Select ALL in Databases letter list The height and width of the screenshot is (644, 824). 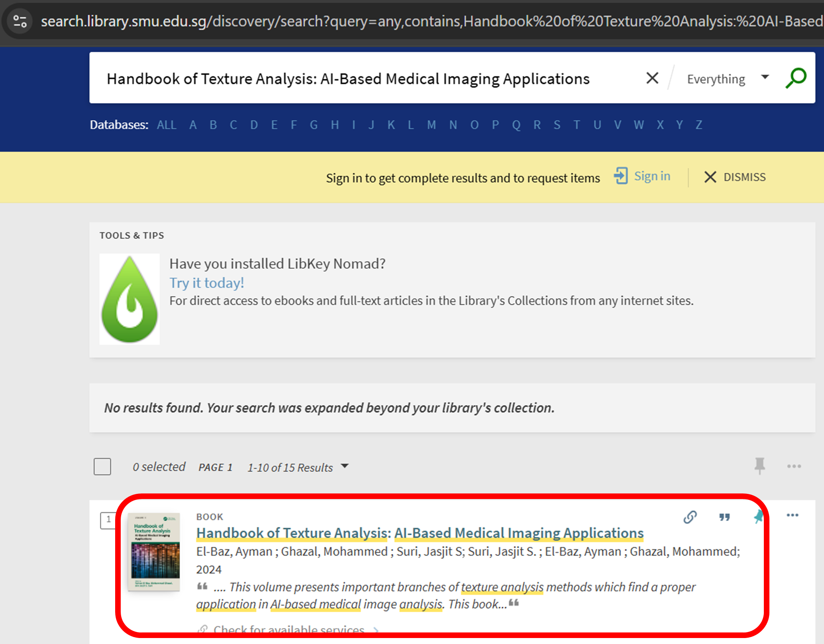pyautogui.click(x=166, y=125)
